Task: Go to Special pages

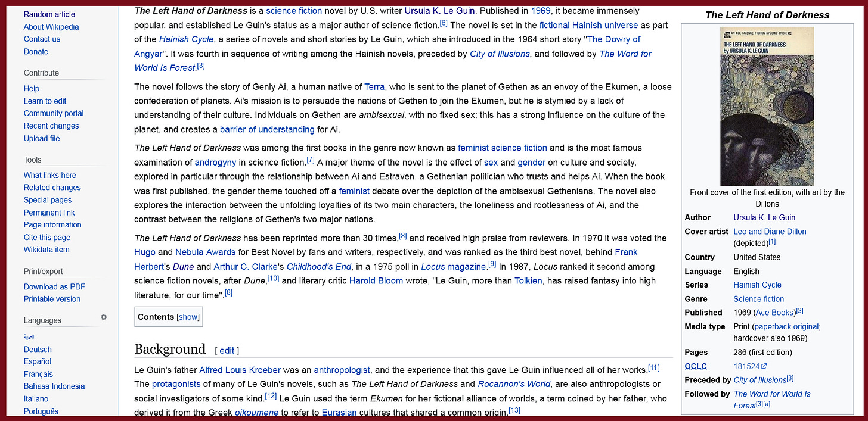Action: [x=48, y=200]
